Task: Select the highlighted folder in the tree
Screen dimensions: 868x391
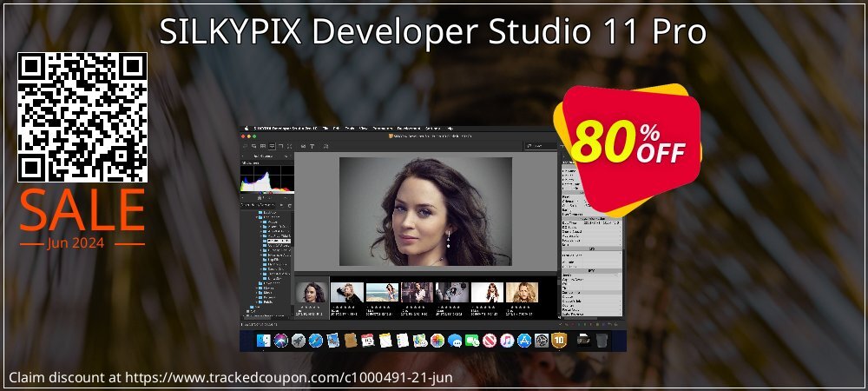Action: [x=278, y=241]
